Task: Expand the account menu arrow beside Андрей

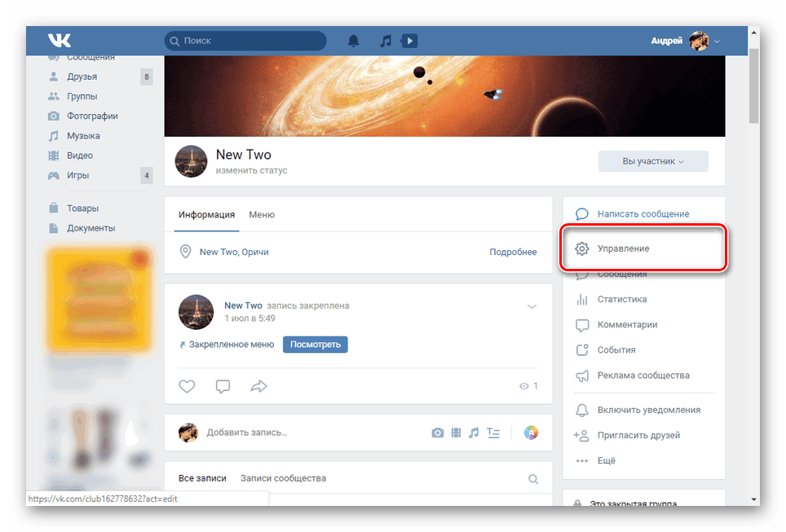Action: pos(717,42)
